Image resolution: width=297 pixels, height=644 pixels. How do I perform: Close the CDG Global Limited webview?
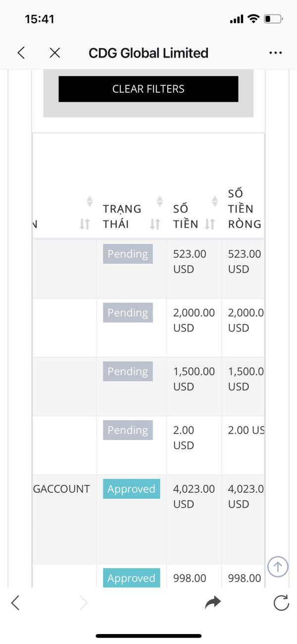pos(55,53)
